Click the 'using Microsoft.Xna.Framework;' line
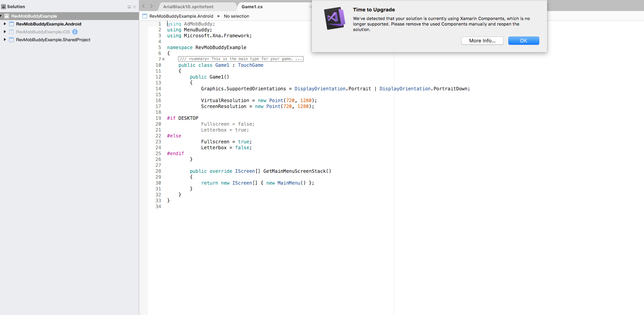Screen dimensions: 644x315 tap(209, 36)
